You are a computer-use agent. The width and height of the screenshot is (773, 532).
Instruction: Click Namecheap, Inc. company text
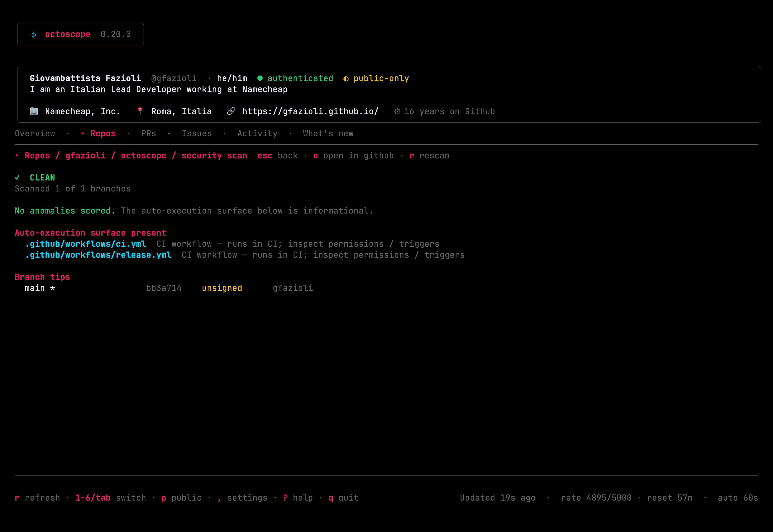click(x=83, y=111)
